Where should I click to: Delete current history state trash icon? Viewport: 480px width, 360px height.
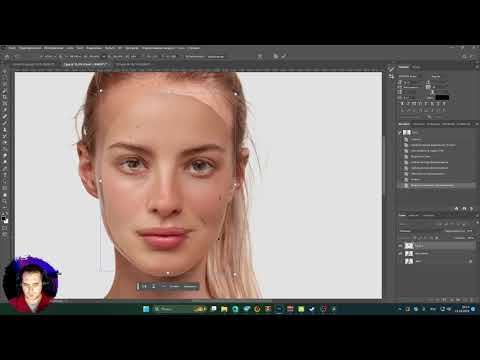pos(471,208)
